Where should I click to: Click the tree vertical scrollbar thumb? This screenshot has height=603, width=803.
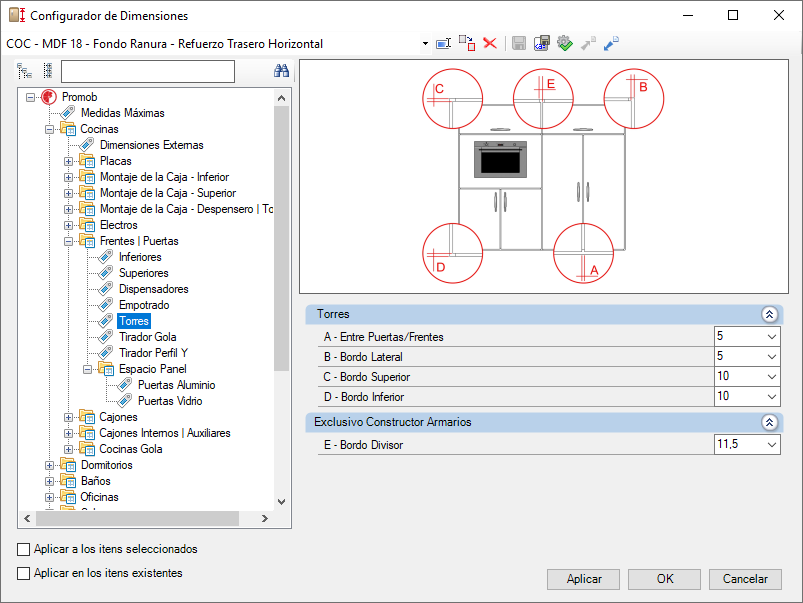click(281, 238)
